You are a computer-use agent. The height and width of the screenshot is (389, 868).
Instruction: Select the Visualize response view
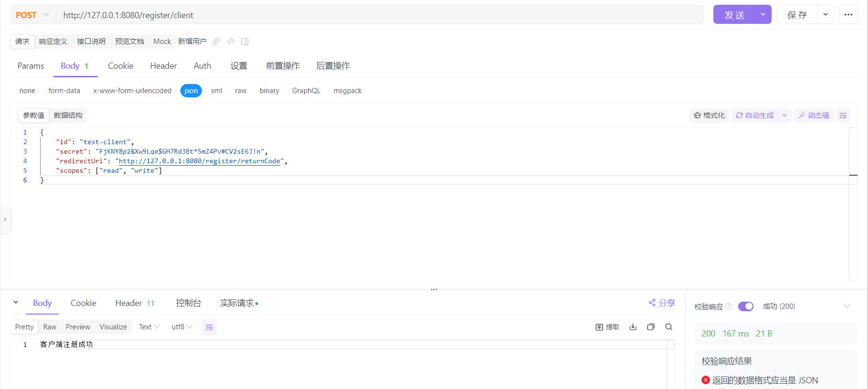(113, 327)
